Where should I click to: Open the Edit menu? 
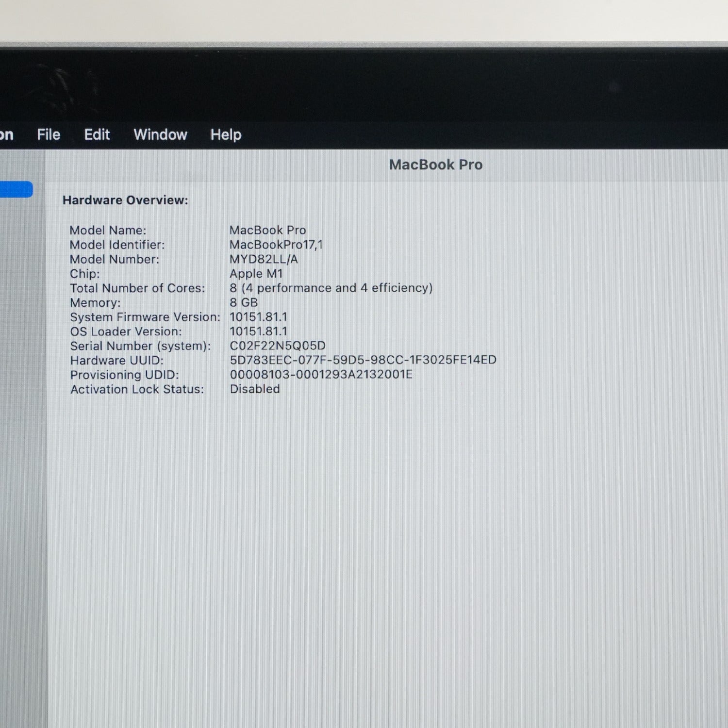tap(97, 134)
